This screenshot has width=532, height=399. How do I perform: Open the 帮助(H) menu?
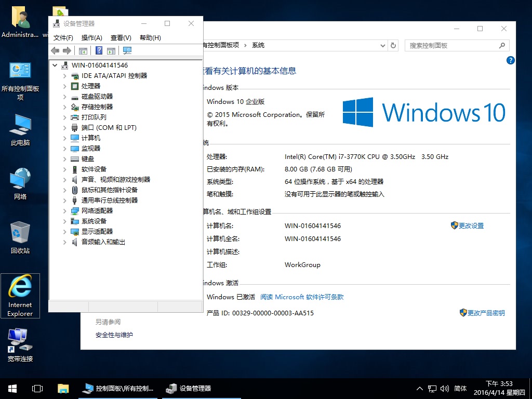pos(150,37)
